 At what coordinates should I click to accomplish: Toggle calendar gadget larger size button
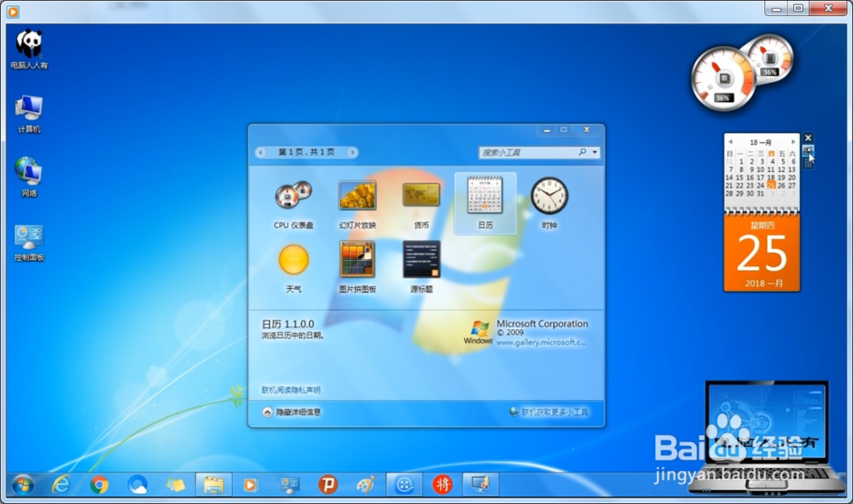808,150
